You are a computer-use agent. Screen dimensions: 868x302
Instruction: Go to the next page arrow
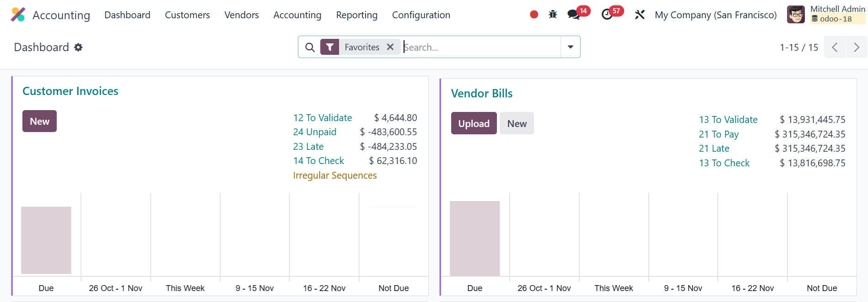[x=856, y=47]
